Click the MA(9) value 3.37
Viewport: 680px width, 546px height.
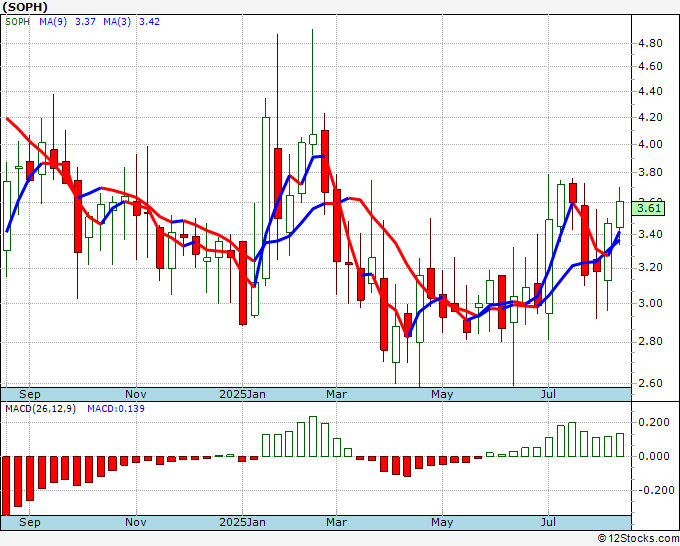(x=85, y=22)
